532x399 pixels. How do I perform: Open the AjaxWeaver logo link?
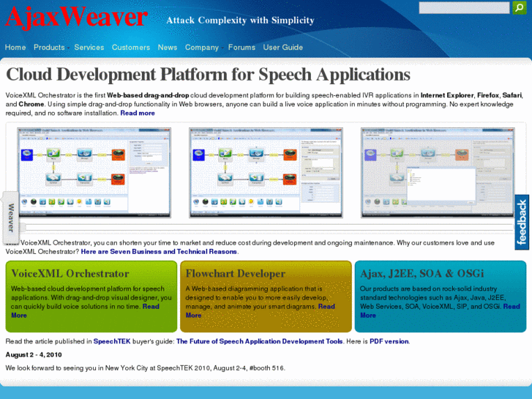point(76,16)
